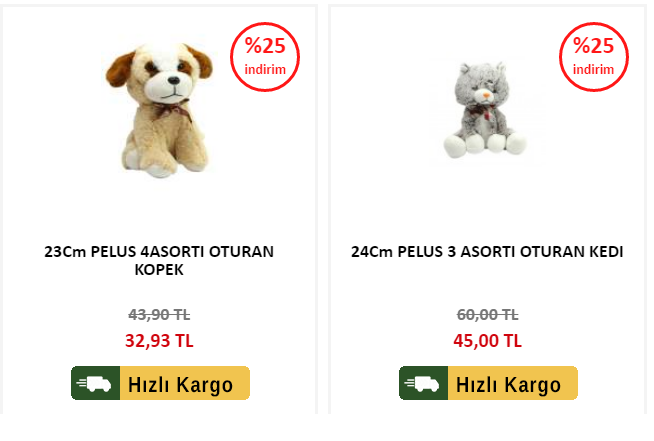Click the crossed-out 60,00 TL price
The image size is (654, 441).
[x=487, y=314]
